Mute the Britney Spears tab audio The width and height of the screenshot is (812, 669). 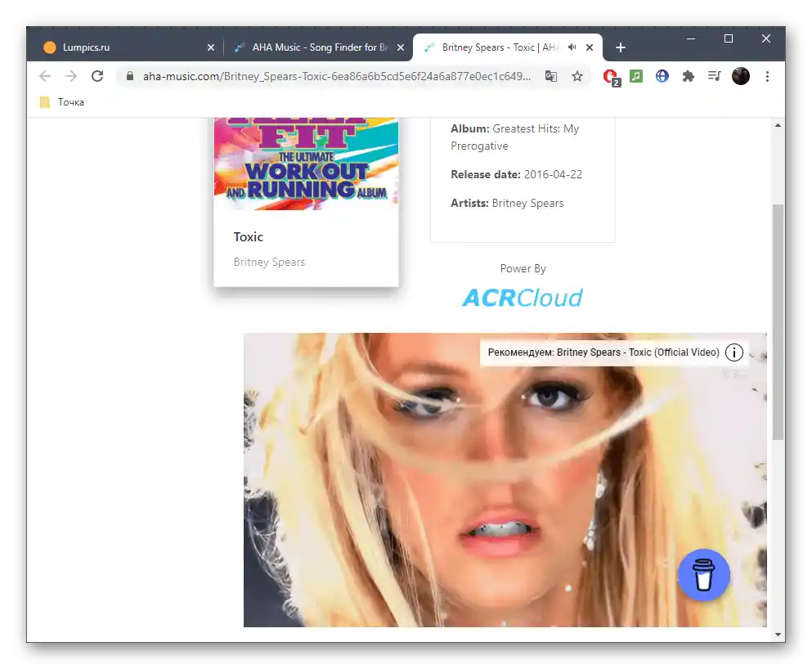(572, 47)
